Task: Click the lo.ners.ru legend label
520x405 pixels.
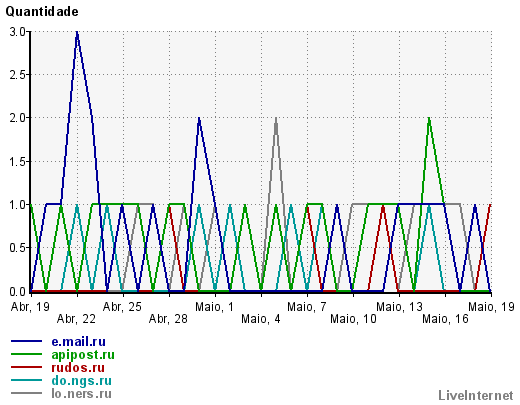Action: [81, 394]
